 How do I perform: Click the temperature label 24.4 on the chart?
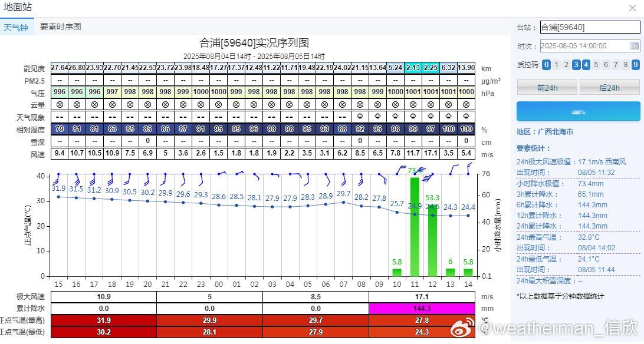point(468,207)
